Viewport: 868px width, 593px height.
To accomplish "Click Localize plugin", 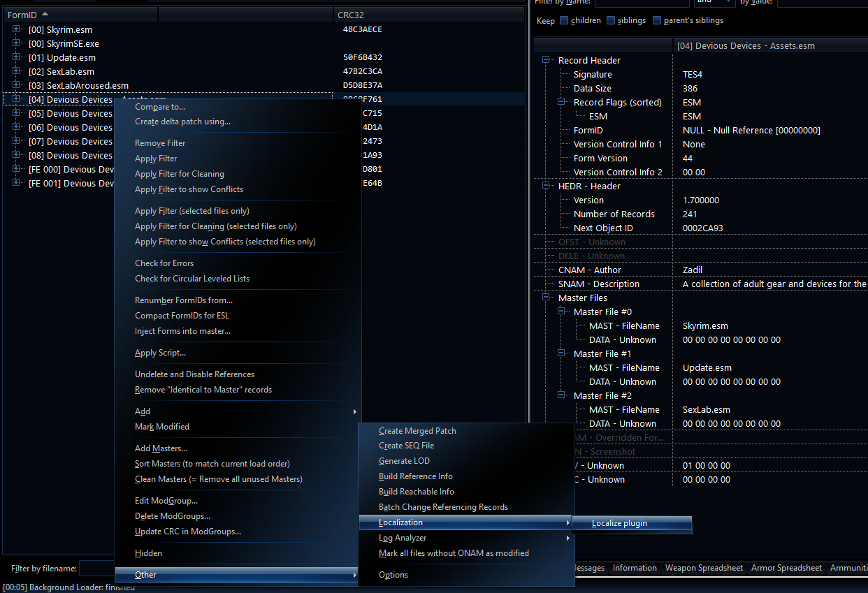I will tap(632, 524).
